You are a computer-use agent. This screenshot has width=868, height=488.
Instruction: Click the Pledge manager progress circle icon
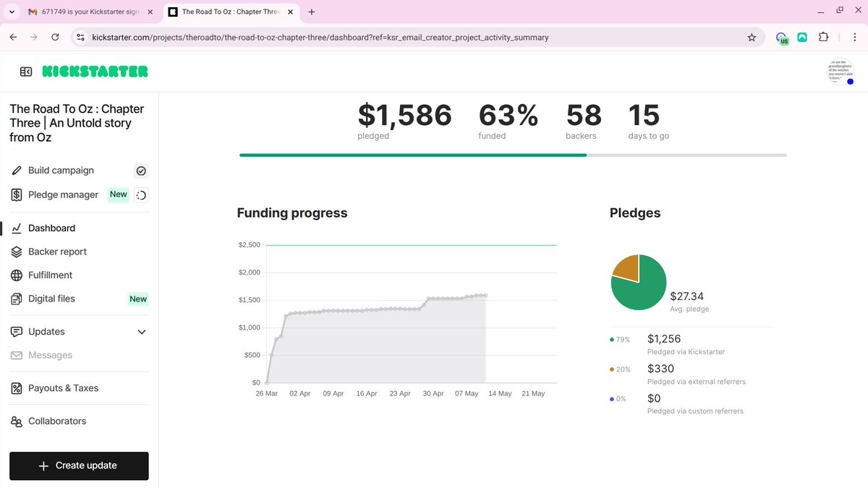(x=141, y=195)
